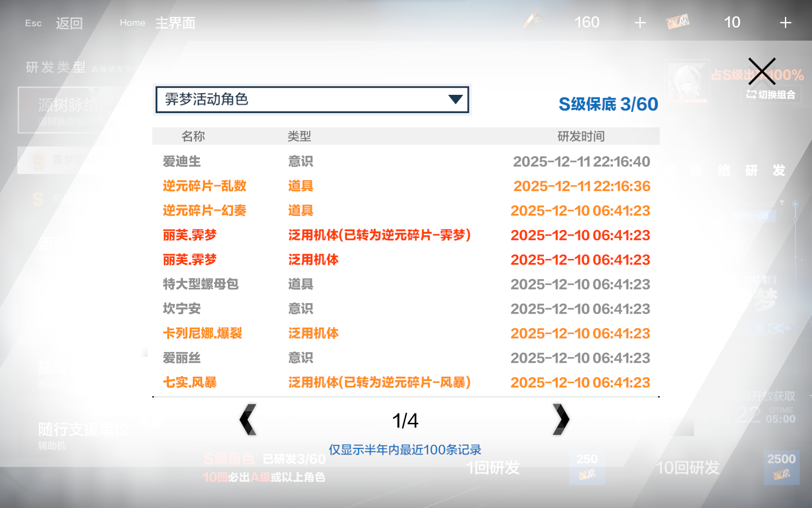This screenshot has width=812, height=508.
Task: Click the gold item icon beside 160
Action: click(532, 21)
